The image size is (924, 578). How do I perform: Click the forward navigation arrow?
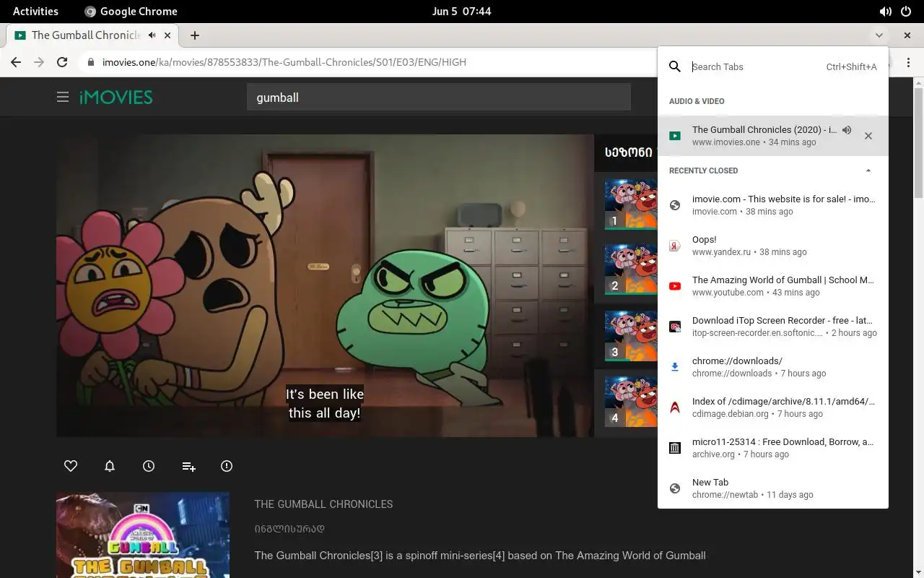pos(39,62)
